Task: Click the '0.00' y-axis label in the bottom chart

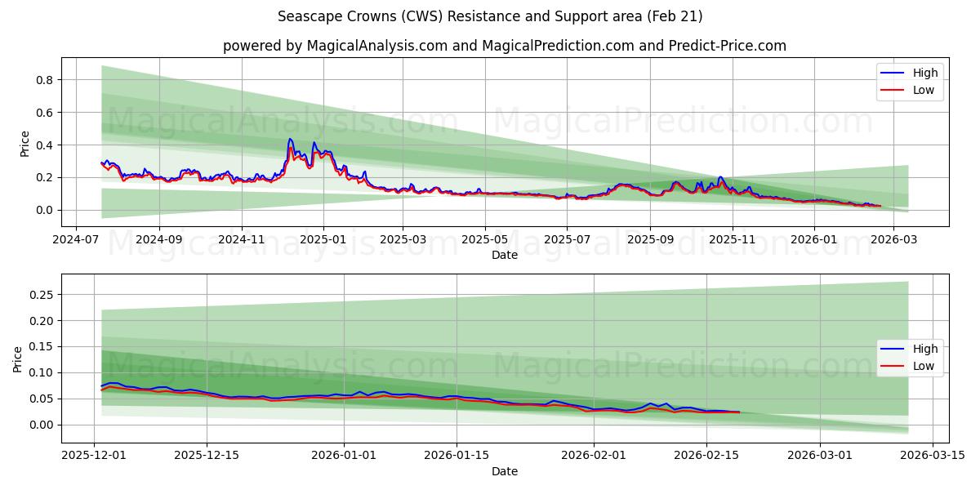Action: pyautogui.click(x=41, y=425)
